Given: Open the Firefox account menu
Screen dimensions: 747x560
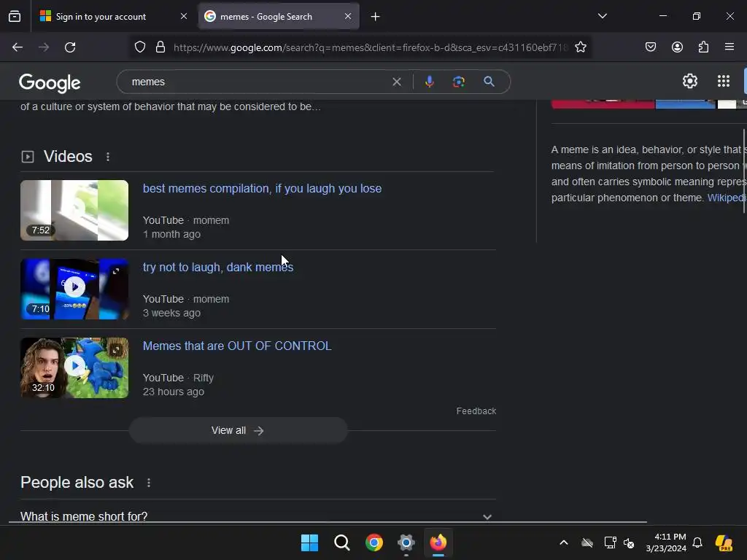Looking at the screenshot, I should coord(677,47).
